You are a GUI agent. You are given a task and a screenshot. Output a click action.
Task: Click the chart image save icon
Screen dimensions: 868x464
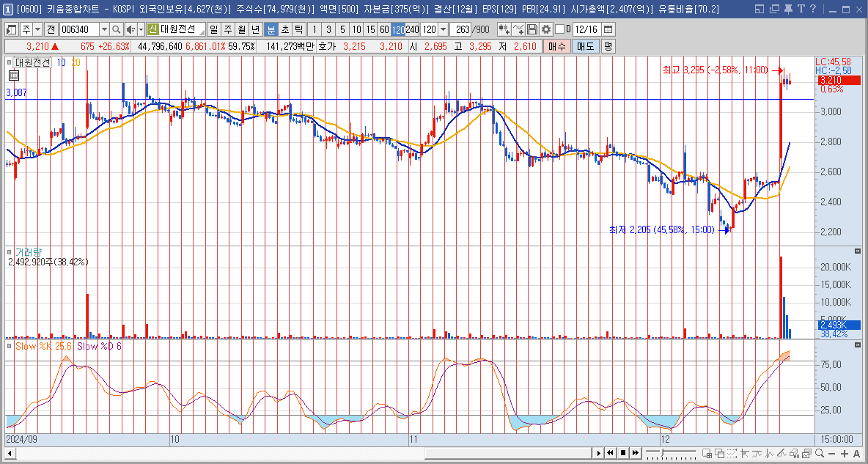pos(806,453)
